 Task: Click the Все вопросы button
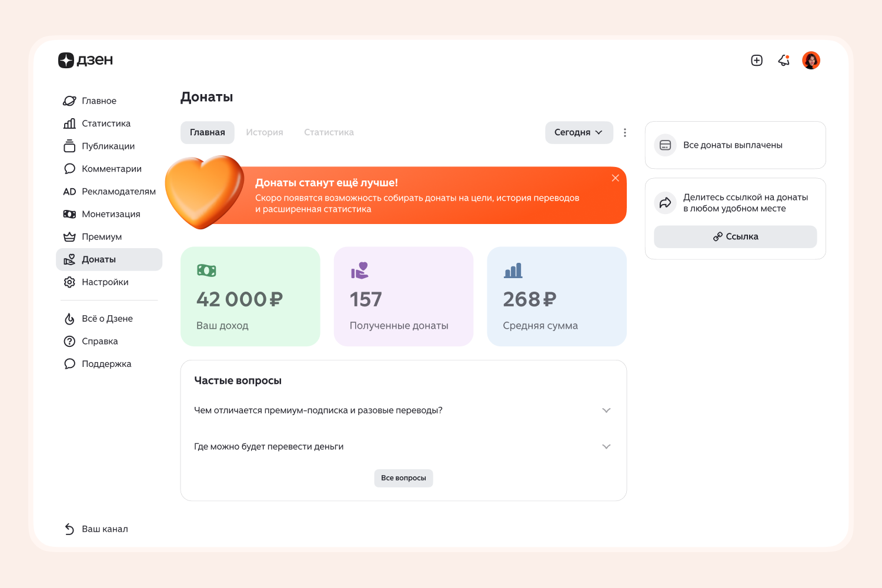coord(403,478)
